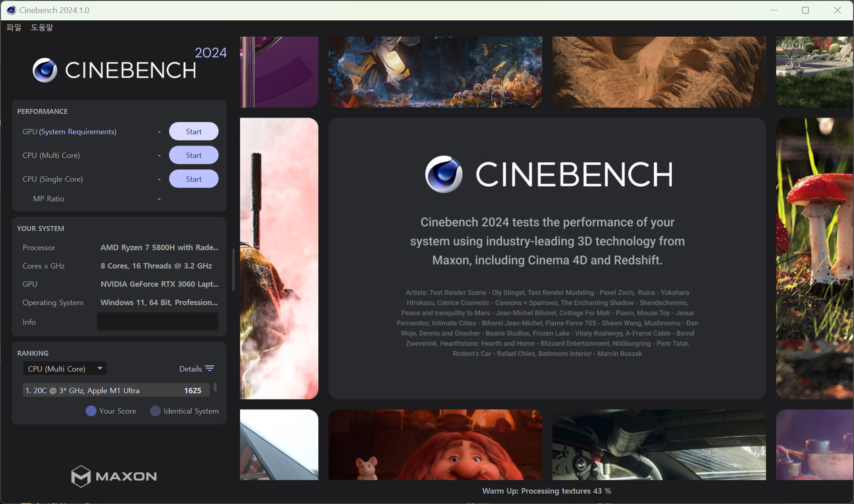Click the Identical System legend circle
Screen dimensions: 854x504
(x=156, y=411)
